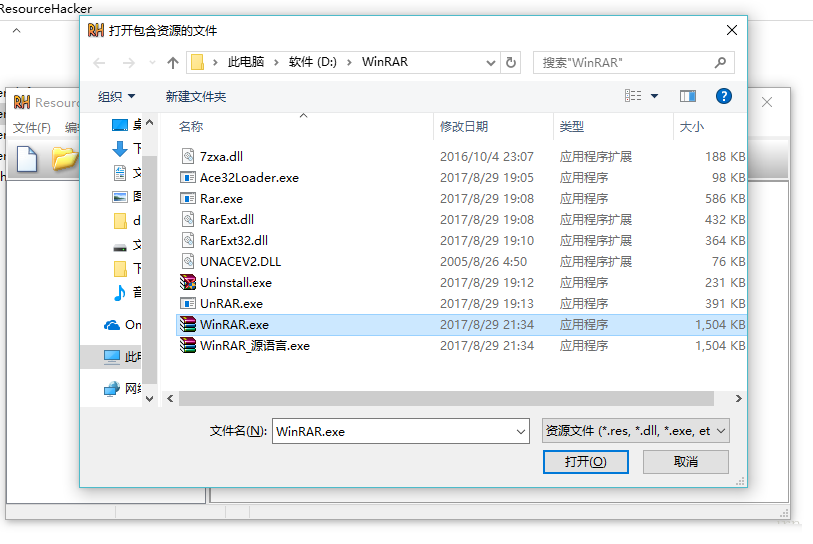This screenshot has width=813, height=544.
Task: Select the Music note icon in sidebar
Action: pyautogui.click(x=120, y=293)
